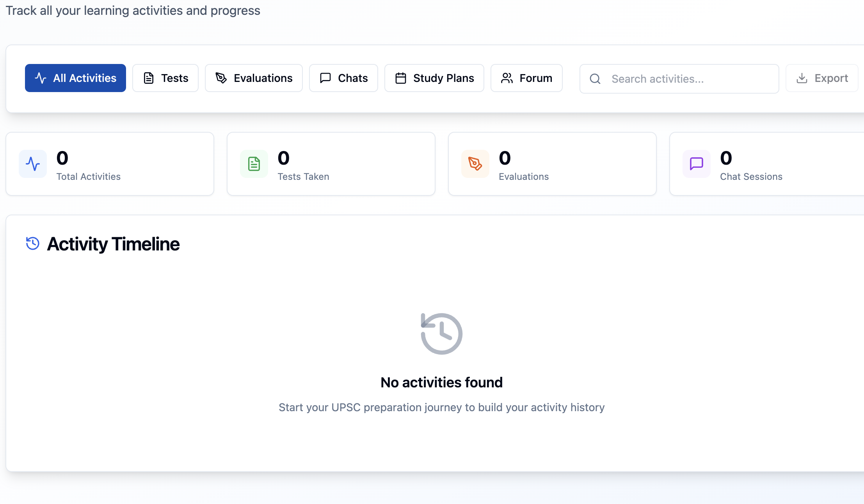
Task: Click the green Tests Taken document icon
Action: [x=254, y=164]
